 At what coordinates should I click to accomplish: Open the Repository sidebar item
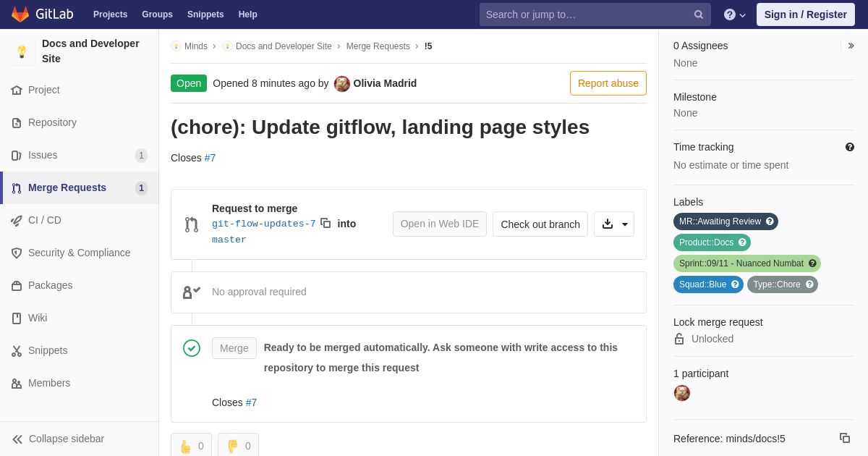[x=80, y=123]
